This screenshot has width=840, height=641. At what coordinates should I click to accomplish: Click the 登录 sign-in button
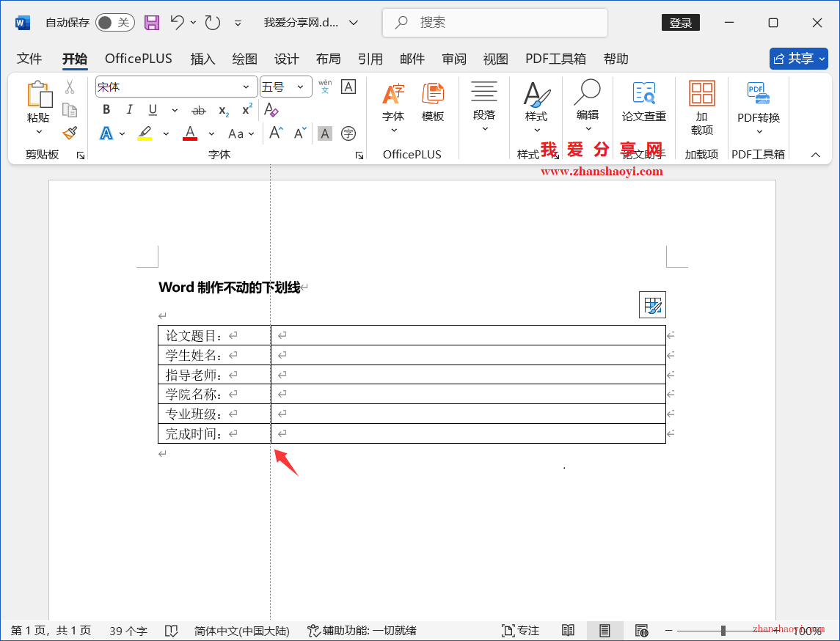[681, 23]
